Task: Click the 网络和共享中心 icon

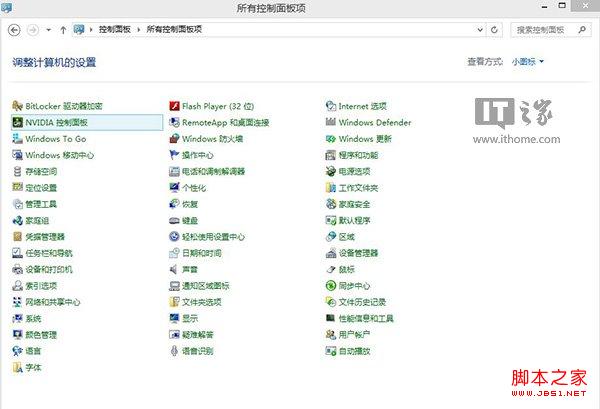Action: pyautogui.click(x=18, y=302)
